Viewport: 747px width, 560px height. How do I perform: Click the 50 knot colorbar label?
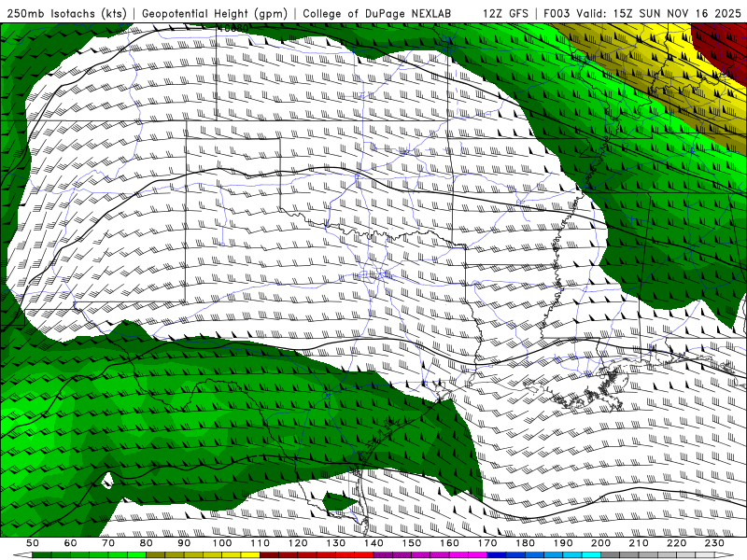33,543
